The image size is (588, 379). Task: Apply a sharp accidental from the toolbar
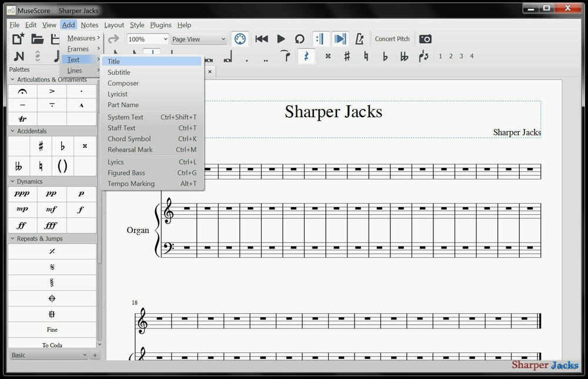pos(348,56)
